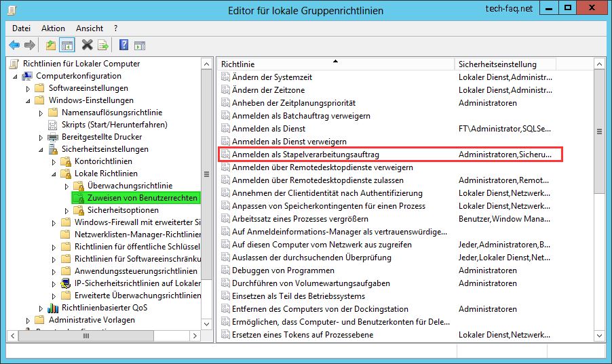This screenshot has height=364, width=612.
Task: Click the window system icon in the title bar
Action: click(x=12, y=10)
